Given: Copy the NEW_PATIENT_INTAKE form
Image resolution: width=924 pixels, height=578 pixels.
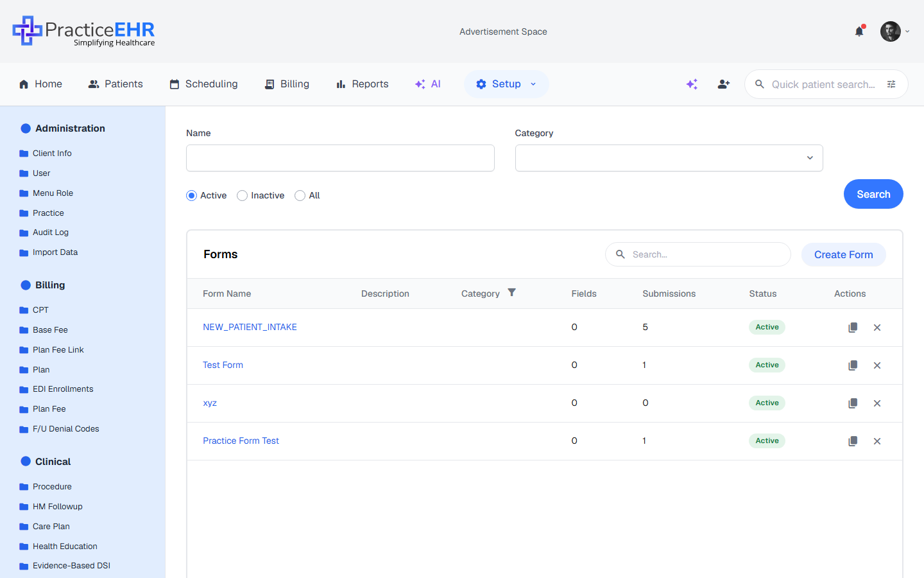Looking at the screenshot, I should click(853, 328).
